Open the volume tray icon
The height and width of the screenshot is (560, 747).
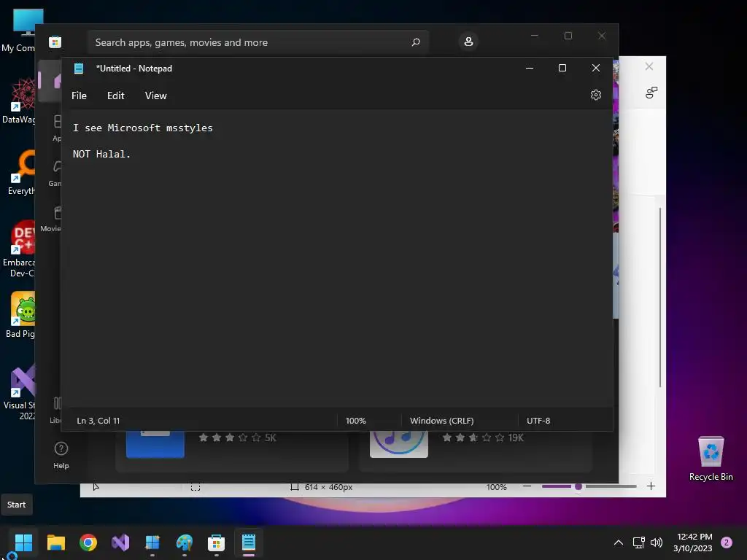pyautogui.click(x=657, y=542)
